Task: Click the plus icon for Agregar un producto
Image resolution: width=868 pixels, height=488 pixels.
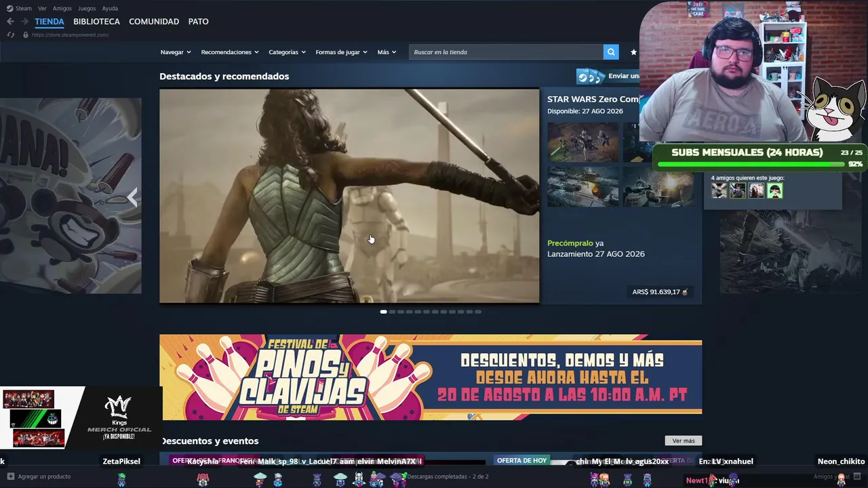Action: [10, 476]
